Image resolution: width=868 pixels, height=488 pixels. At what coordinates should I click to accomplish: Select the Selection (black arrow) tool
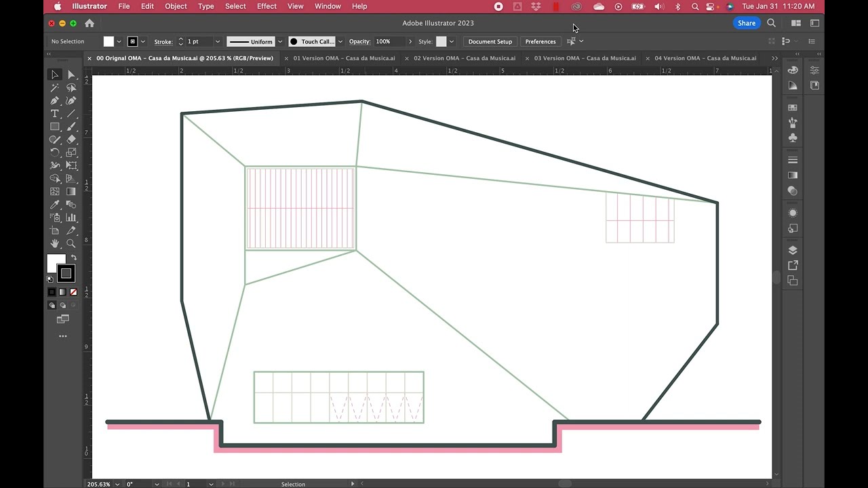[x=55, y=75]
